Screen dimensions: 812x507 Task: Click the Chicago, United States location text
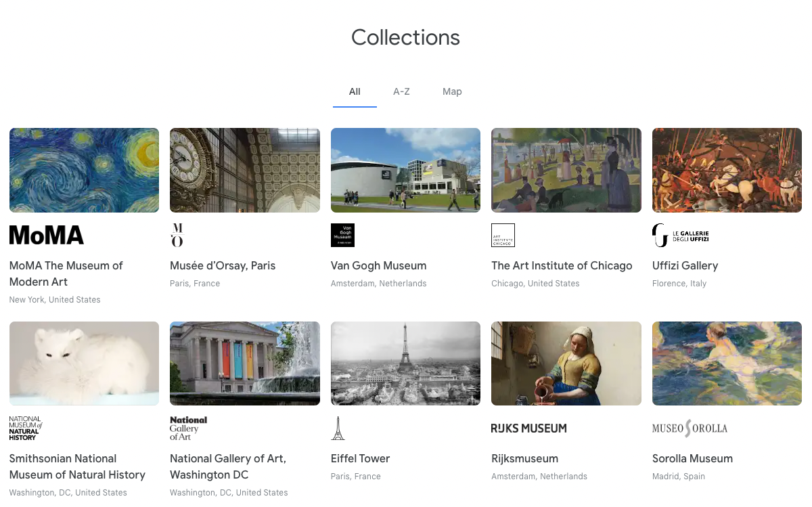pos(535,284)
